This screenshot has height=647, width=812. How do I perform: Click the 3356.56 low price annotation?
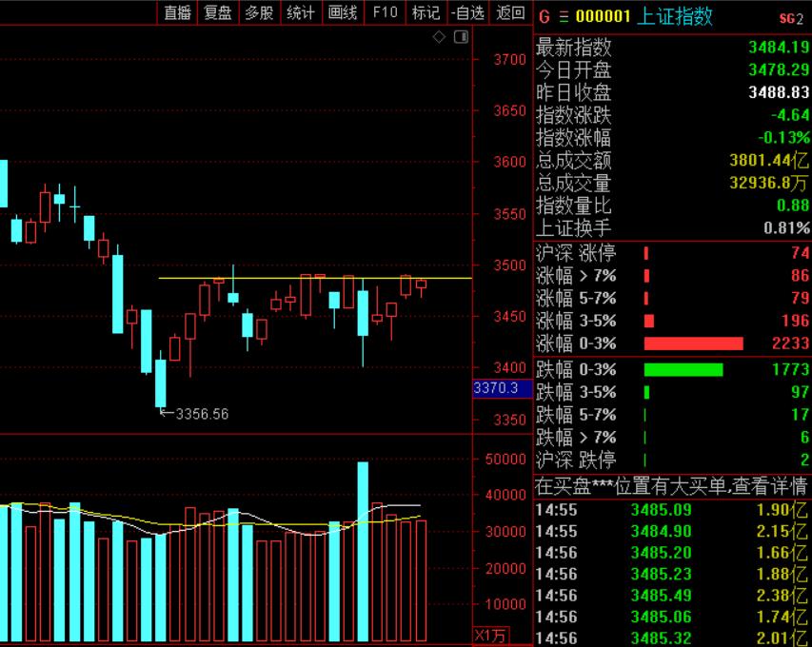coord(202,414)
